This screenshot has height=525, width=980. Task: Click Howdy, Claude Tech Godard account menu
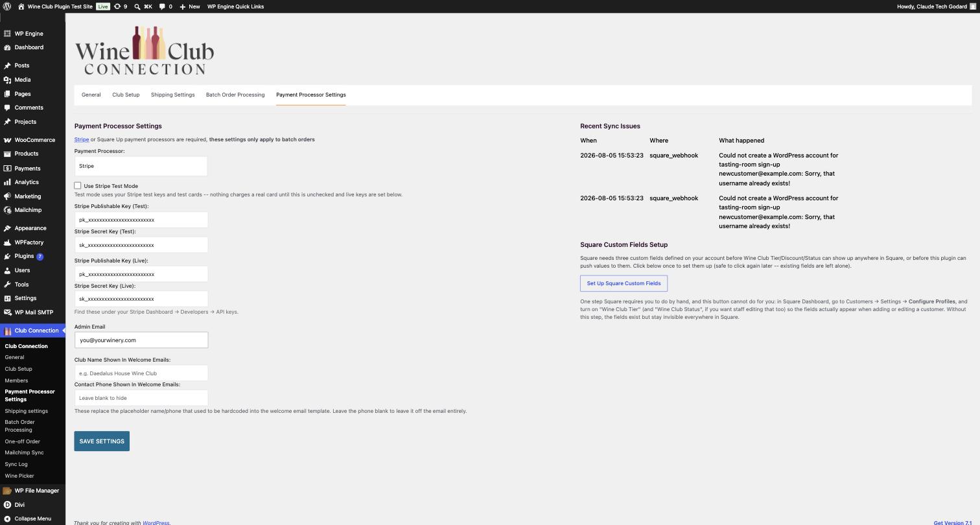[937, 6]
